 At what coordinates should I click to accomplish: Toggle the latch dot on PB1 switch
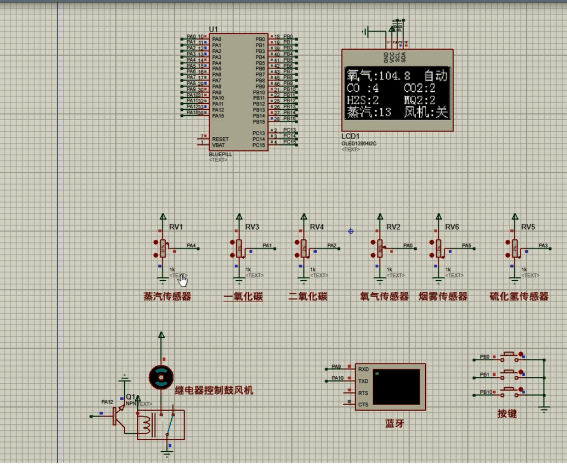(521, 372)
